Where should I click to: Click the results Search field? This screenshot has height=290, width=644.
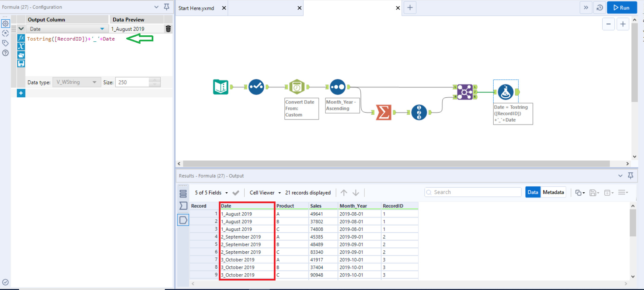473,192
